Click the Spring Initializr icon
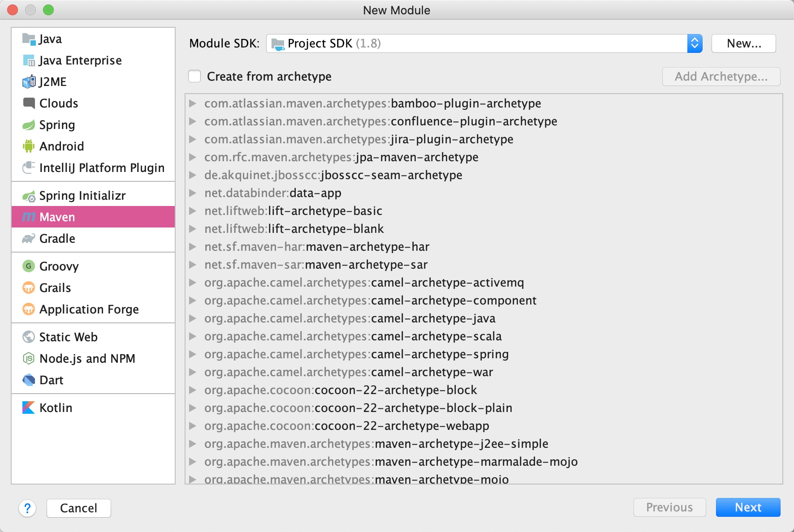This screenshot has height=532, width=794. pos(29,196)
